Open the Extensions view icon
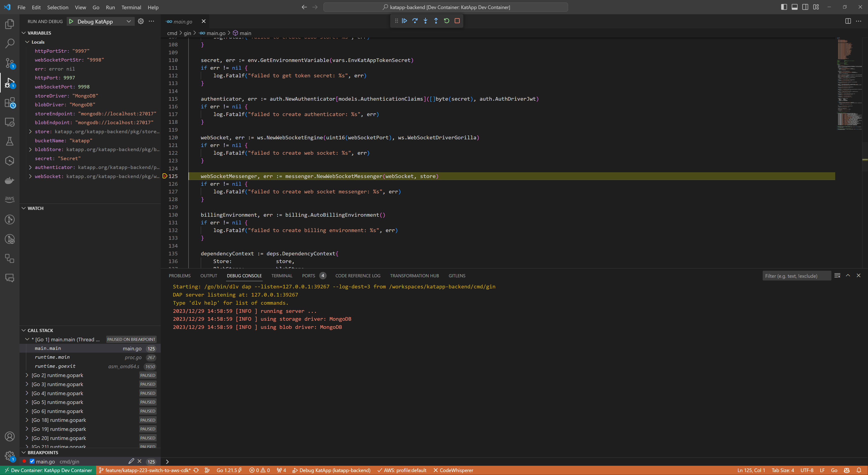Screen dimensions: 868x475 10,102
